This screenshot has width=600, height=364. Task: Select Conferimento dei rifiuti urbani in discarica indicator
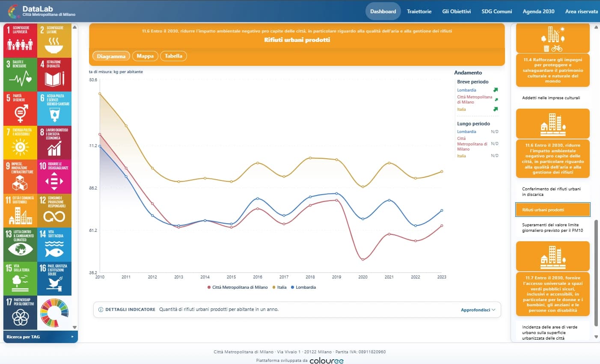tap(552, 192)
